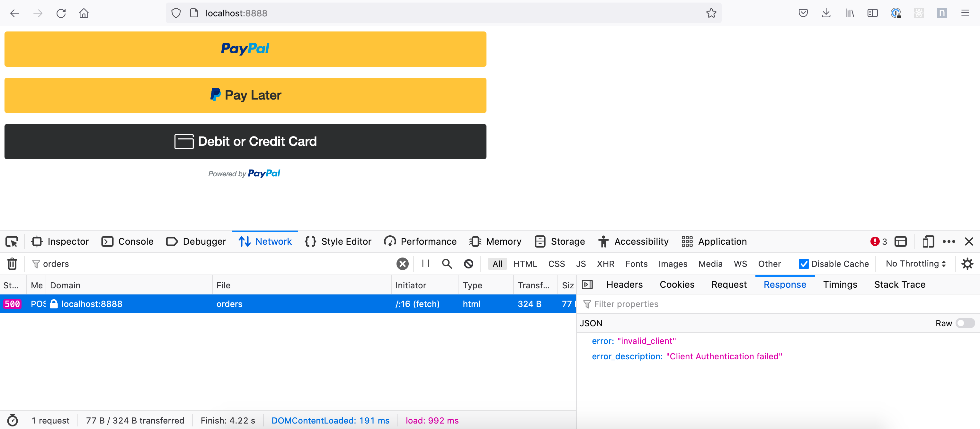Open DevTools more options menu
980x429 pixels.
click(x=949, y=241)
